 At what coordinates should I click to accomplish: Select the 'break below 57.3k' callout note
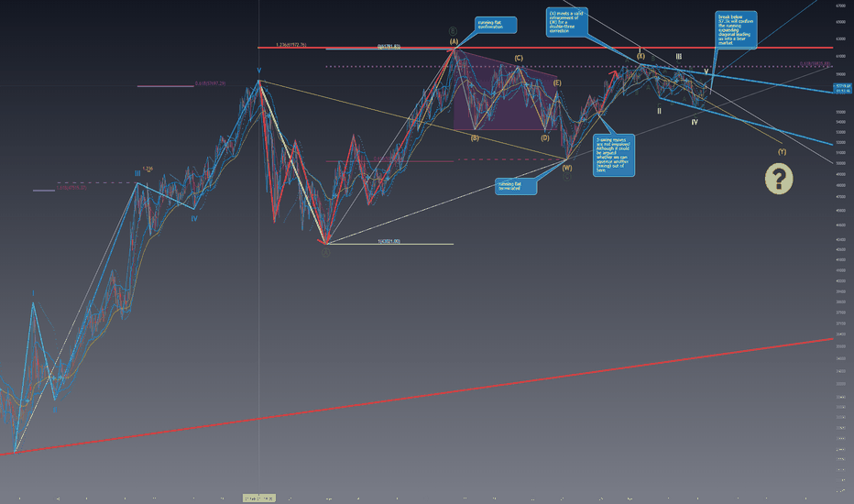[736, 30]
